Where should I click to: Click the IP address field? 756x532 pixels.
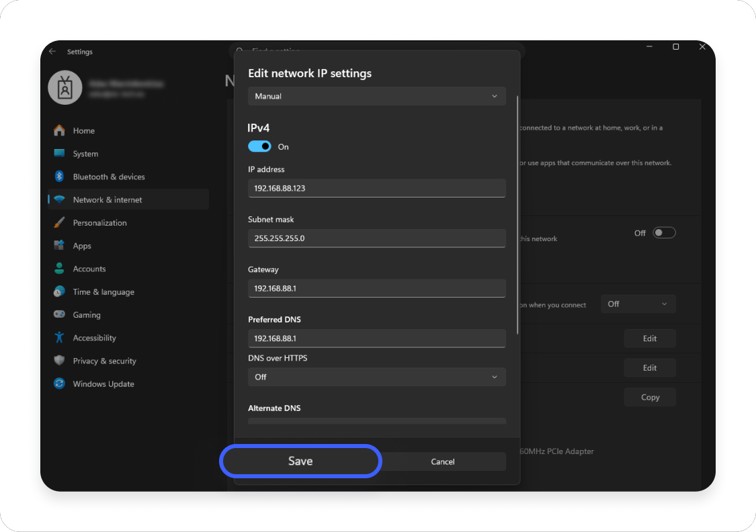click(376, 188)
